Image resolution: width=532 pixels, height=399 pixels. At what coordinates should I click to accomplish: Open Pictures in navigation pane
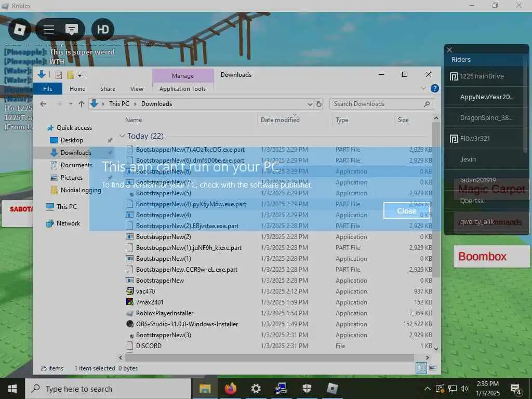[x=71, y=178]
